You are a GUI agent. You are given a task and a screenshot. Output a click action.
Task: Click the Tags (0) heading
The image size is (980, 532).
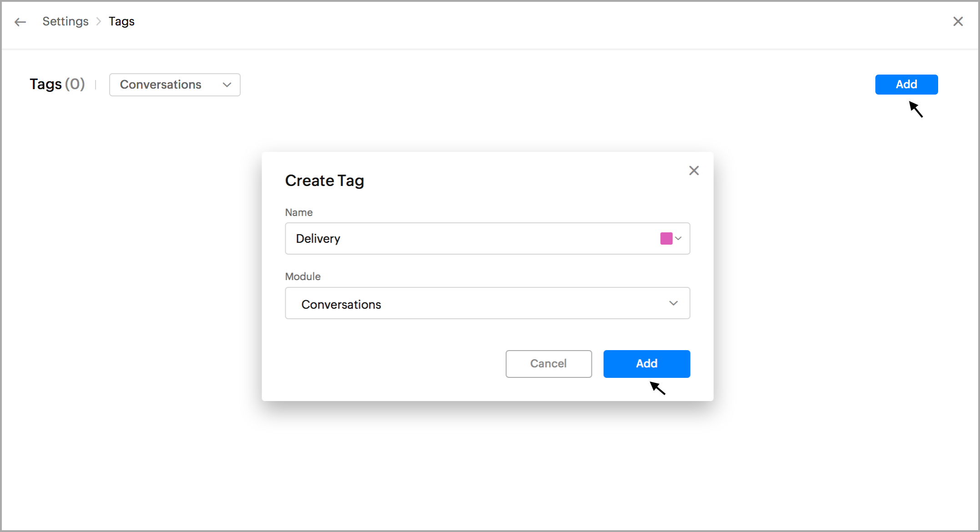[57, 84]
